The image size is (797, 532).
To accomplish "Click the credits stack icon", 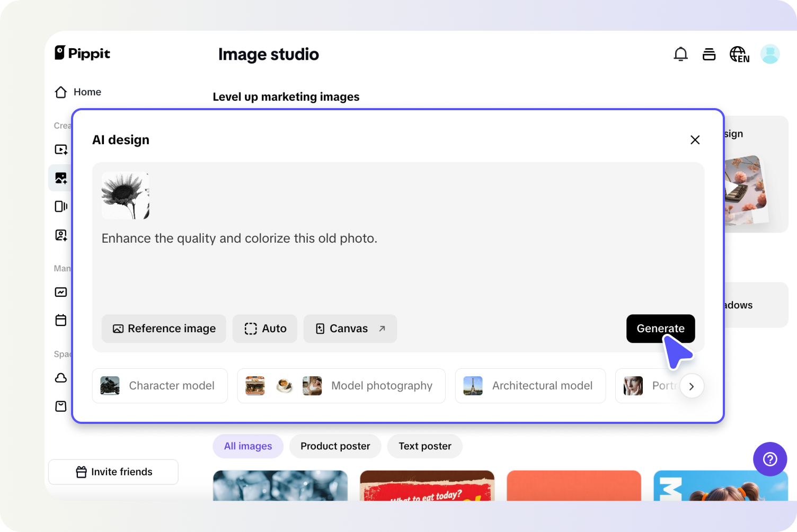I will tap(709, 54).
